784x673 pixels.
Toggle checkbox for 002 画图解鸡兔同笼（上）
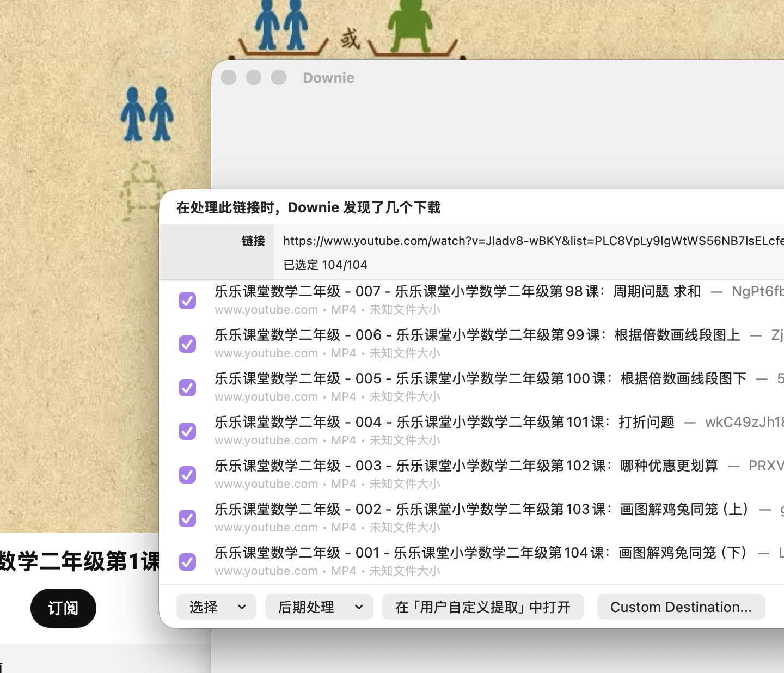187,518
